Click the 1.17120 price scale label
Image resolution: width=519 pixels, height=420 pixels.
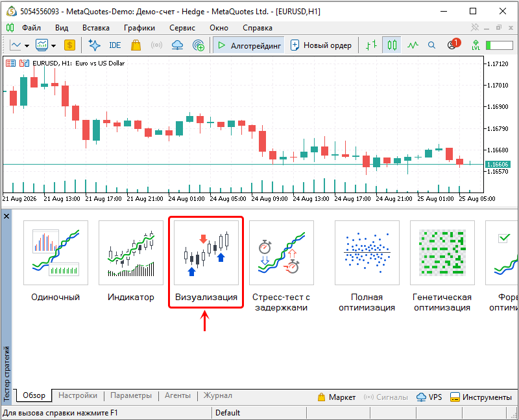[x=498, y=64]
